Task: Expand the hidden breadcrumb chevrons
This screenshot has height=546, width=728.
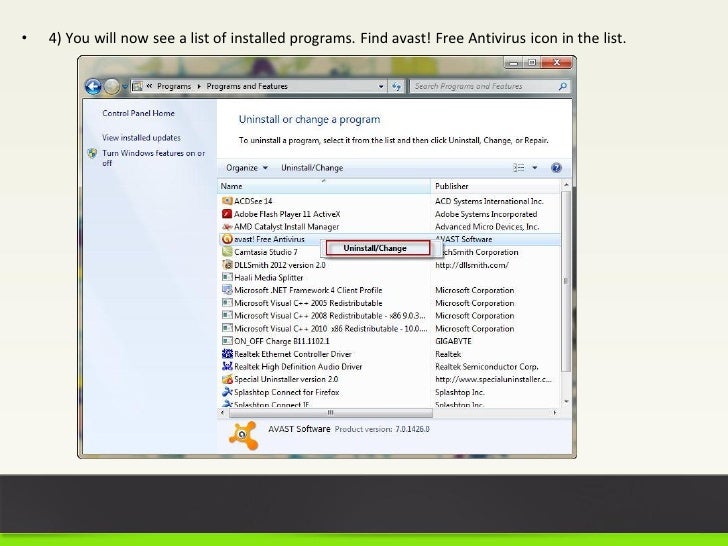Action: click(x=150, y=86)
